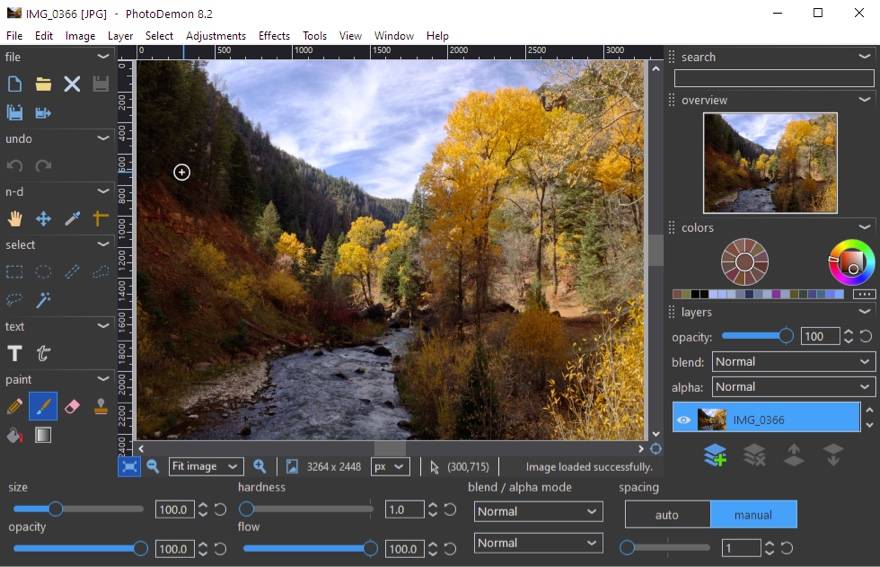
Task: Click the Zoom out magnifier icon
Action: click(153, 467)
